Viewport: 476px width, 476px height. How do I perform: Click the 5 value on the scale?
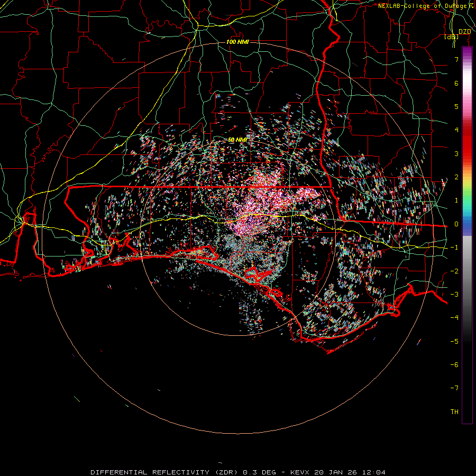coord(456,106)
